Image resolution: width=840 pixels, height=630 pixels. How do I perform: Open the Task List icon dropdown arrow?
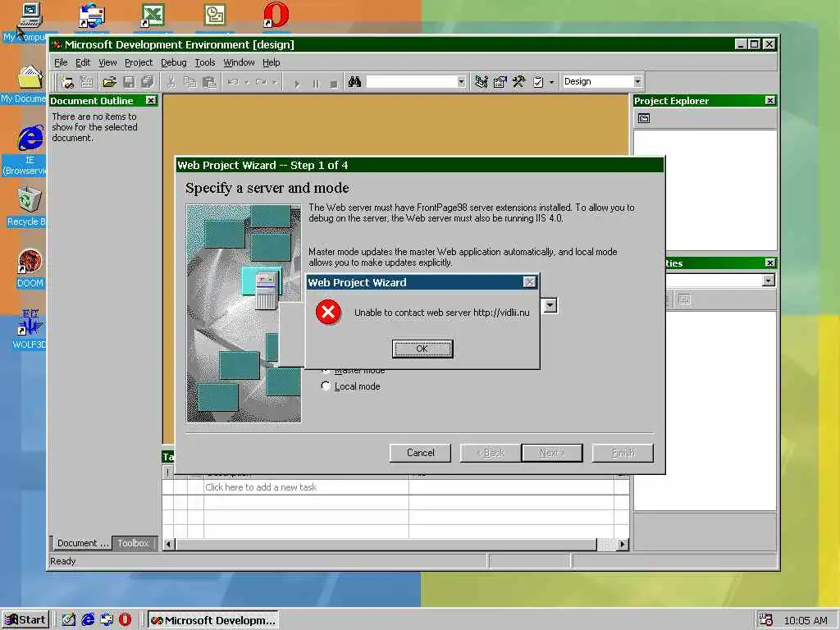(x=551, y=82)
